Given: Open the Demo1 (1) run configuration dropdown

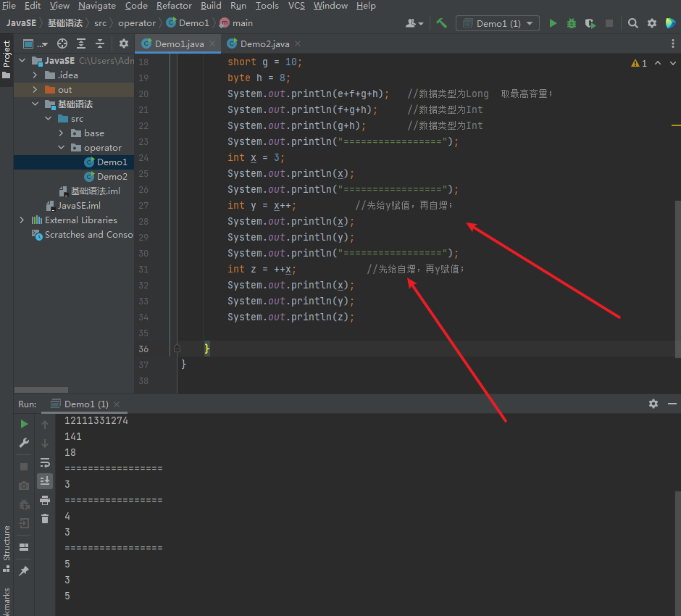Looking at the screenshot, I should tap(498, 23).
